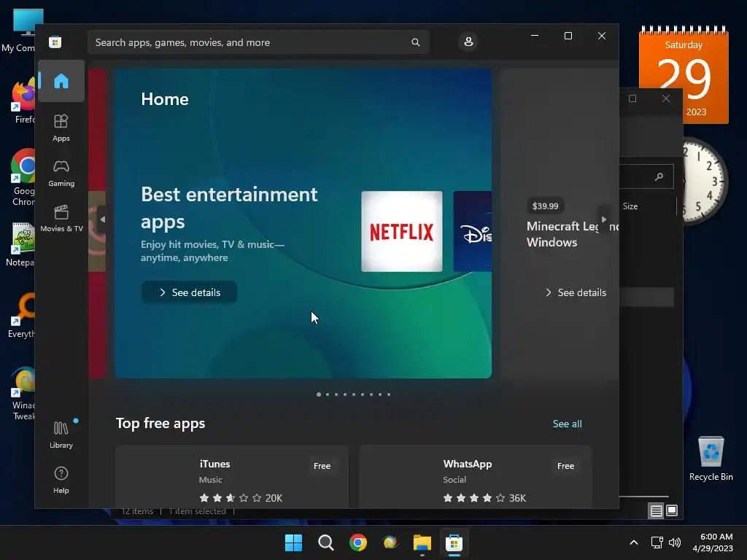Image resolution: width=747 pixels, height=560 pixels.
Task: Select Google Chrome desktop shortcut
Action: (23, 177)
